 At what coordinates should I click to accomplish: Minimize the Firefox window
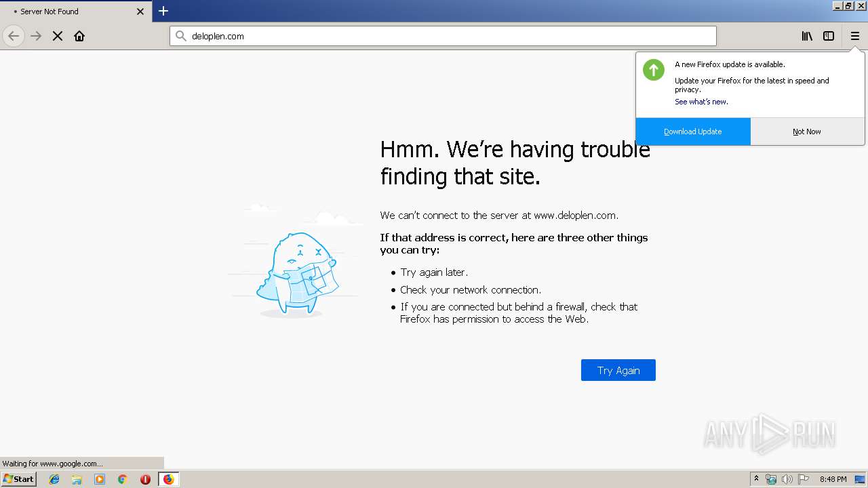(838, 5)
